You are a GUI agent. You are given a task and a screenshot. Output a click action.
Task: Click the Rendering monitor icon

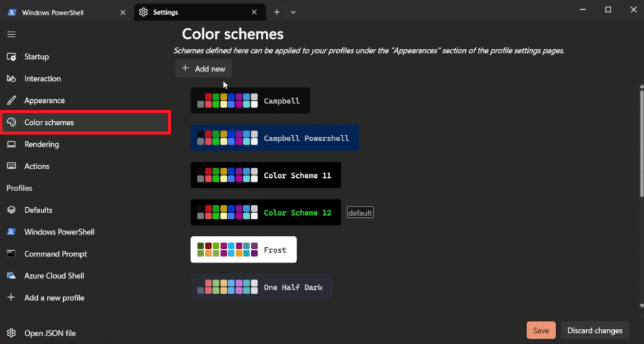(x=11, y=144)
